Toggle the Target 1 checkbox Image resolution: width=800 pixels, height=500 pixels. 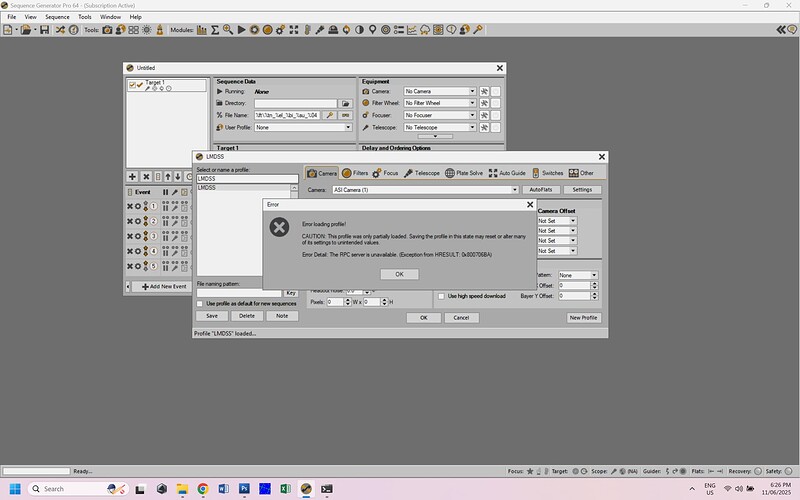tap(132, 85)
